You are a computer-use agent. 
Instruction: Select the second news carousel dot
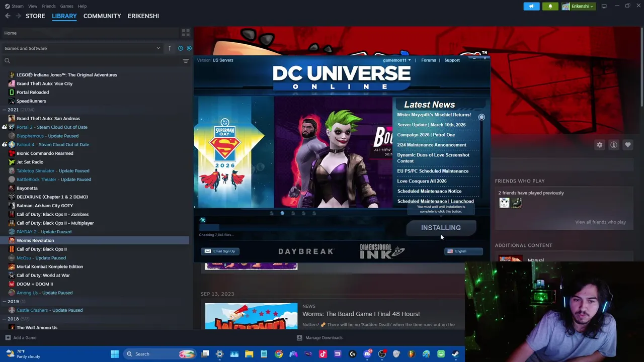click(282, 213)
